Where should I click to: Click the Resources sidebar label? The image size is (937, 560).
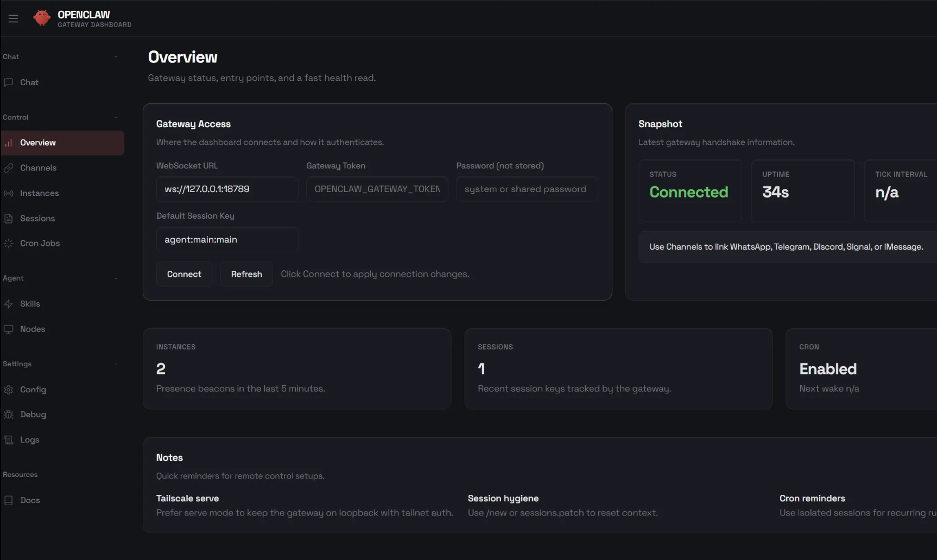pyautogui.click(x=20, y=475)
